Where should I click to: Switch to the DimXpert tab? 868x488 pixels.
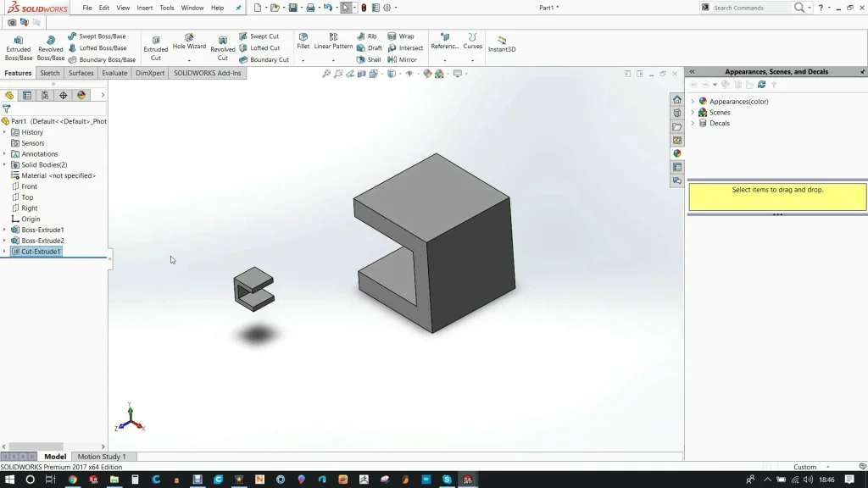pos(150,73)
